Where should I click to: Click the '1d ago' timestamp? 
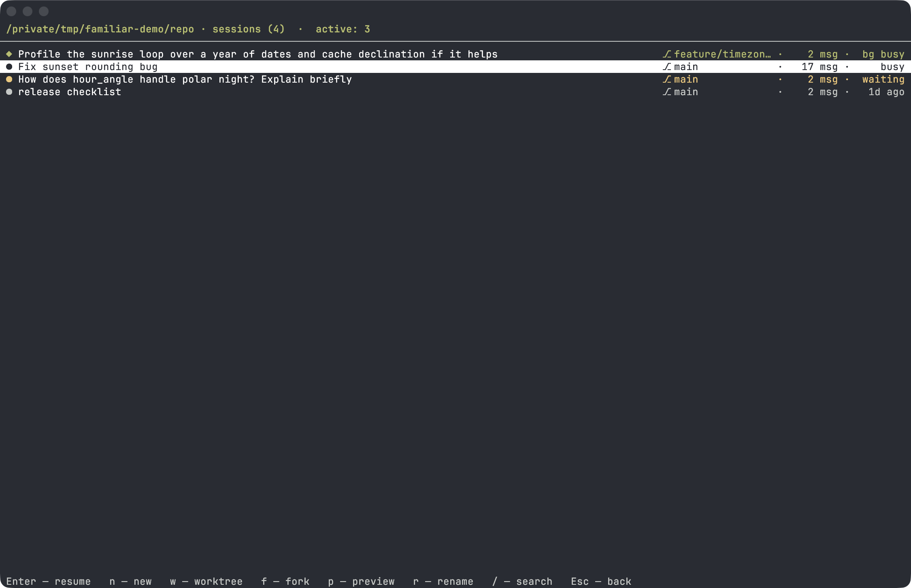887,92
